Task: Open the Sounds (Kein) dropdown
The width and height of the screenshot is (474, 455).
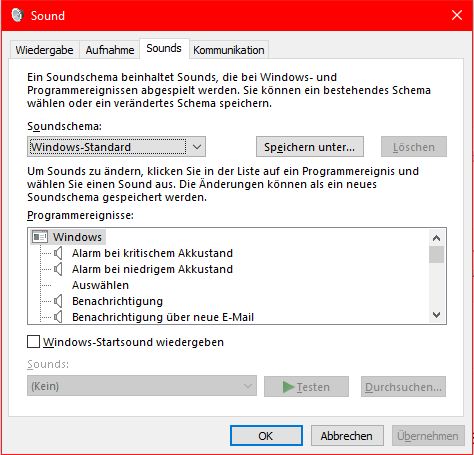Action: (142, 386)
